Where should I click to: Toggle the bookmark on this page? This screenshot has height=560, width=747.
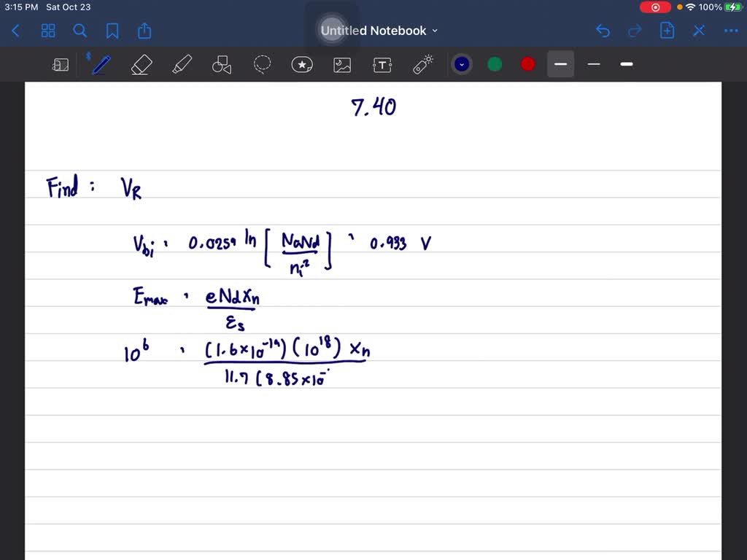[111, 31]
